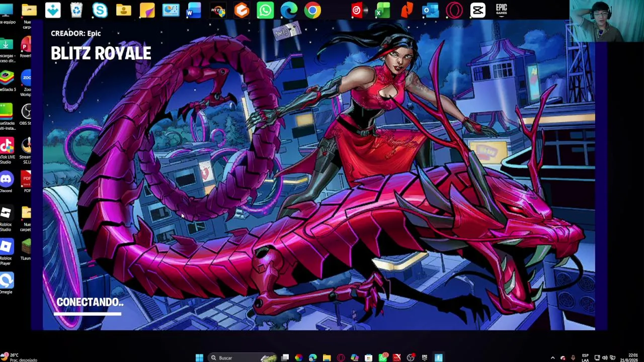Screen dimensions: 644x362
Task: Open the Roblox Player desktop shortcut
Action: pyautogui.click(x=6, y=251)
